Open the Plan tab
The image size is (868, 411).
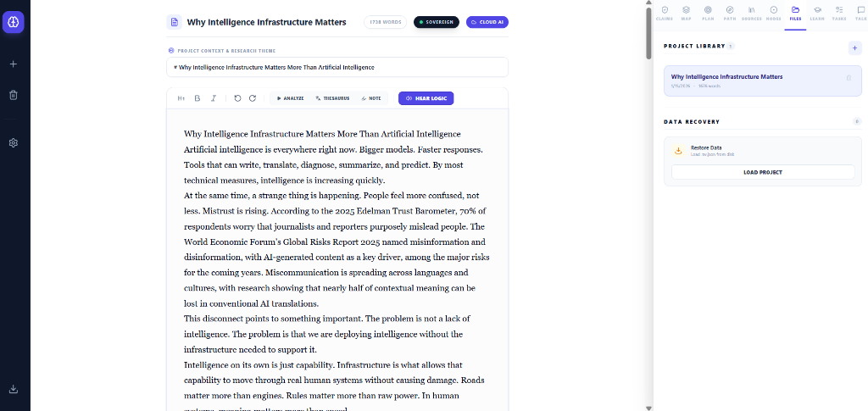[708, 14]
